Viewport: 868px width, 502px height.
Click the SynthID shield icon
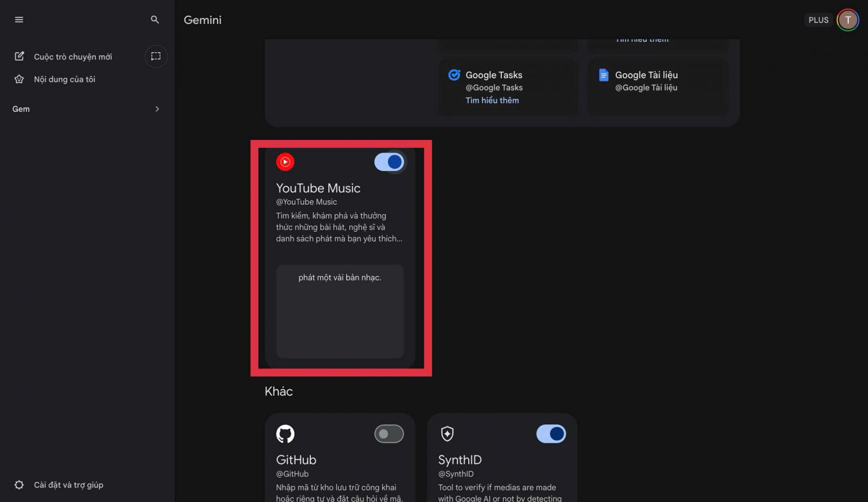447,434
